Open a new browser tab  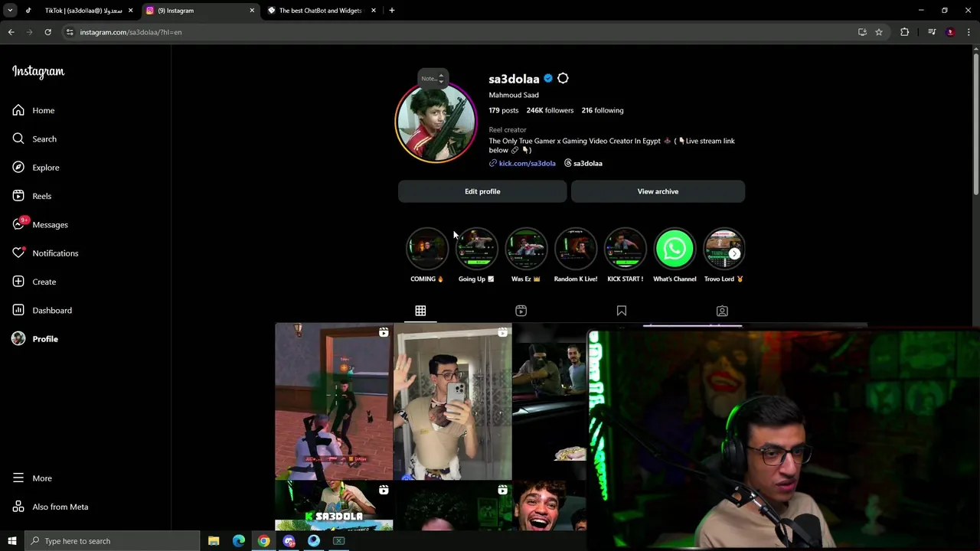[392, 11]
